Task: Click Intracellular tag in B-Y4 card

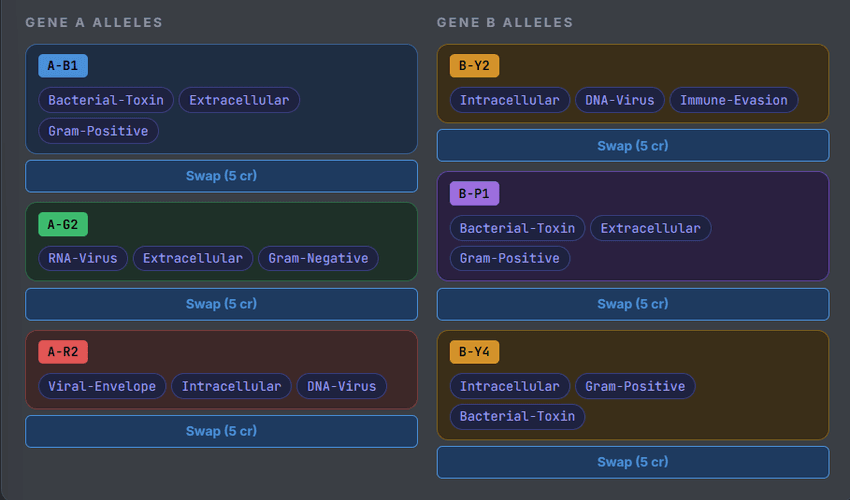Action: [510, 386]
